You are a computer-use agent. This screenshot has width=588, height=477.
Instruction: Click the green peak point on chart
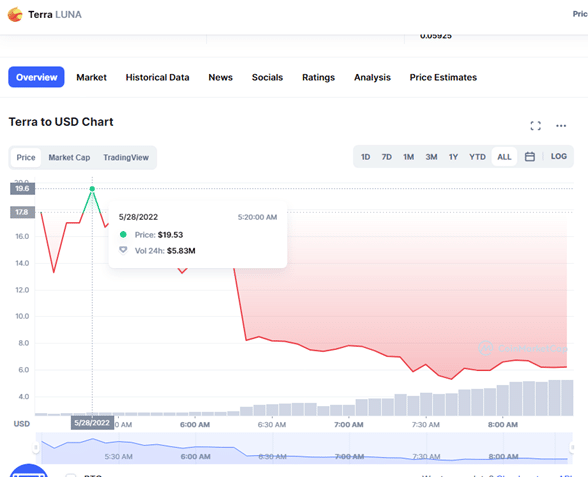[x=92, y=189]
